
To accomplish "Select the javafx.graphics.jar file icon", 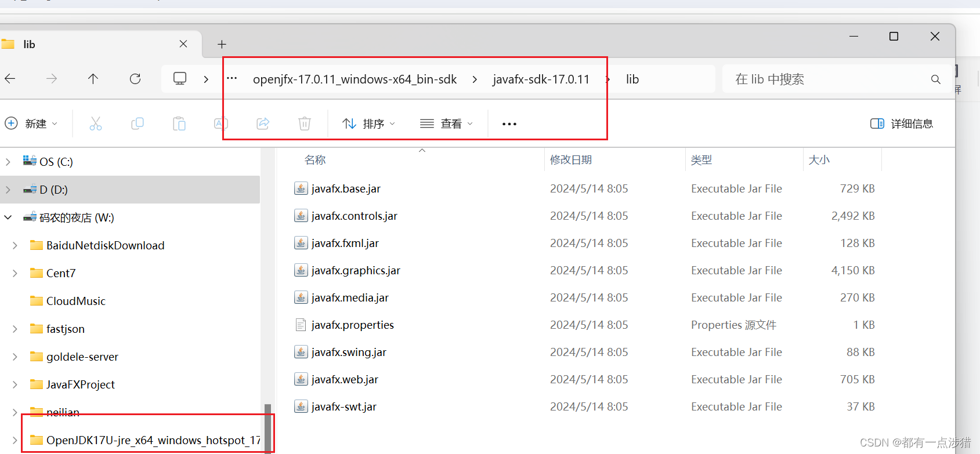I will [301, 270].
